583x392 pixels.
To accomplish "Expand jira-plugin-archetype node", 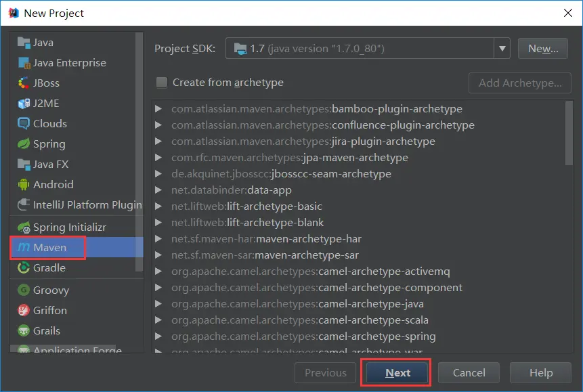I will (158, 141).
